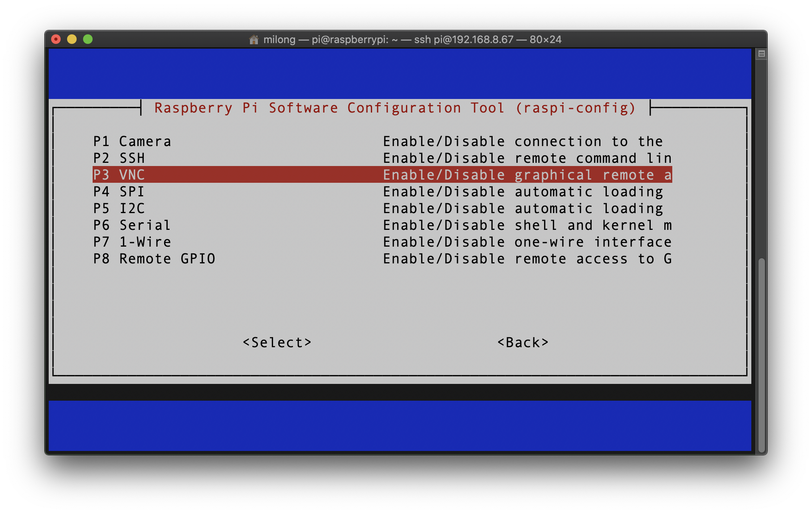Select the P8 Remote GPIO menu entry

click(382, 259)
